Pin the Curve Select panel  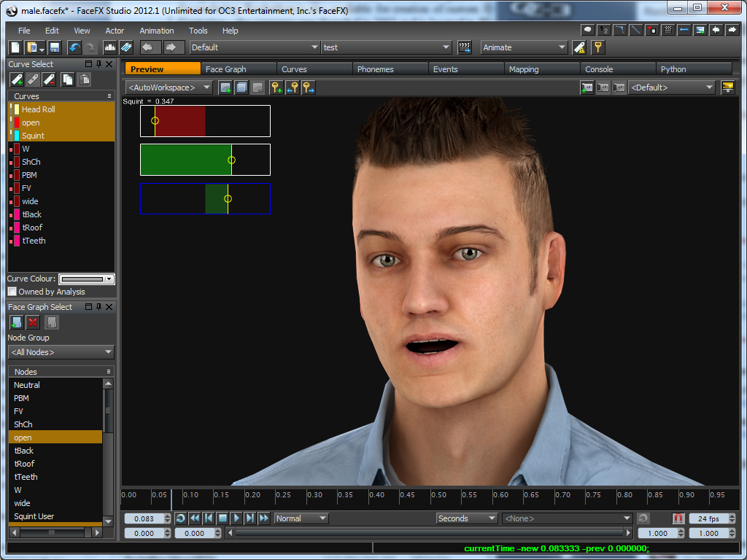[x=98, y=64]
